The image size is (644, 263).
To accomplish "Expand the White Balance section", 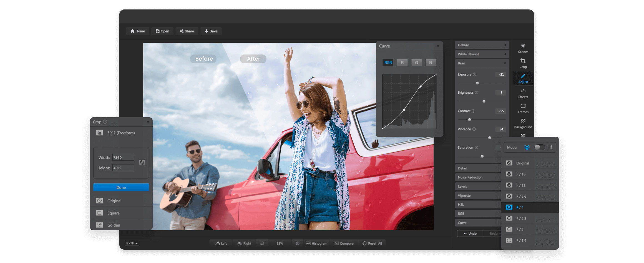I will click(482, 54).
